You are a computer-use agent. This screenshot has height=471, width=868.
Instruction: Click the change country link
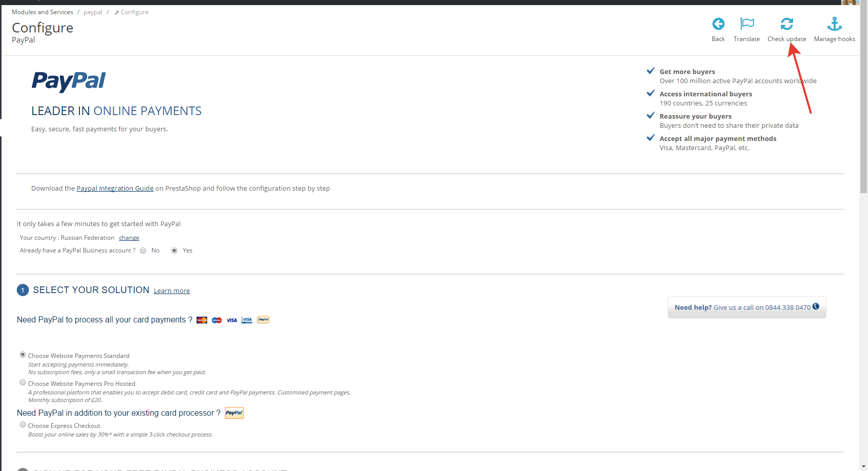(x=129, y=238)
